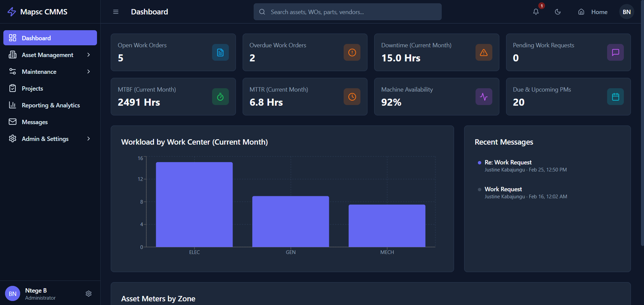This screenshot has width=644, height=305.
Task: Click the Overdue Work Orders value 2
Action: pos(252,58)
